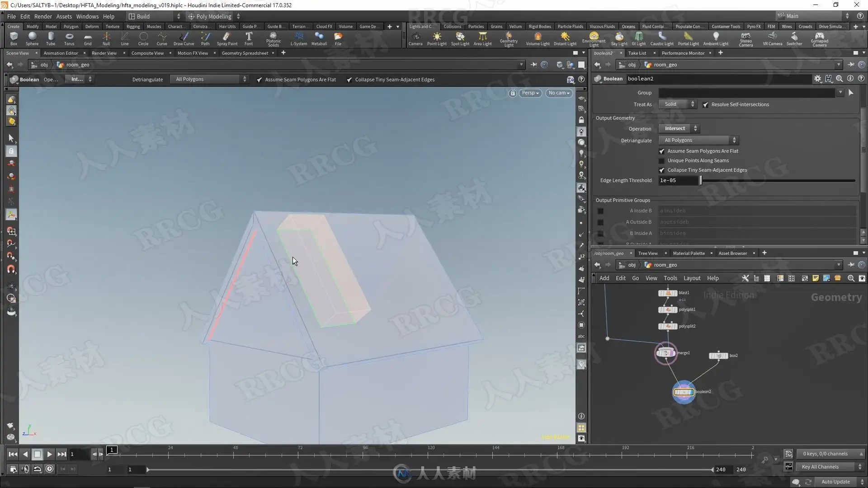Click the Spot Light shelf tool
The height and width of the screenshot is (488, 868).
pyautogui.click(x=460, y=38)
